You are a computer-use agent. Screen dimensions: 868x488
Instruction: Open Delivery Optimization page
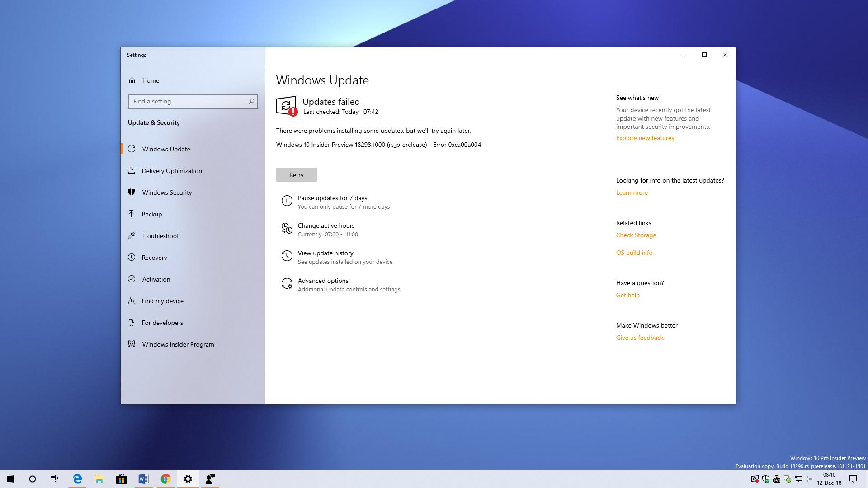tap(193, 171)
